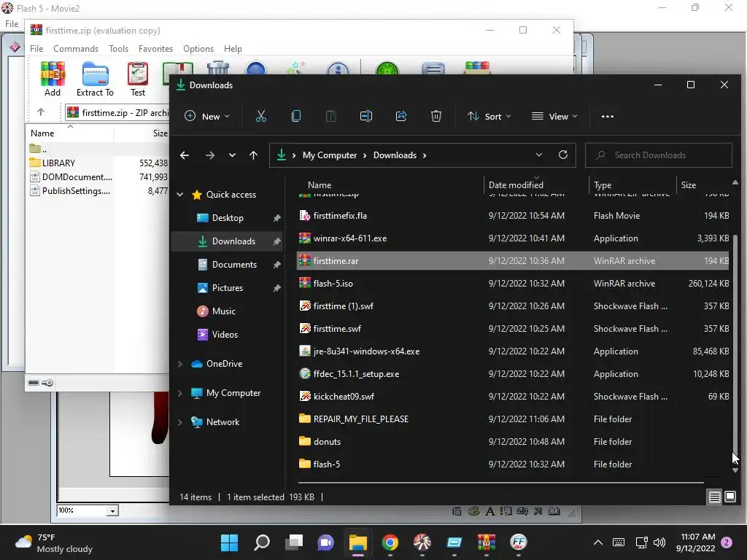Open WinRAR Favorites menu
Image resolution: width=747 pixels, height=560 pixels.
pyautogui.click(x=155, y=49)
